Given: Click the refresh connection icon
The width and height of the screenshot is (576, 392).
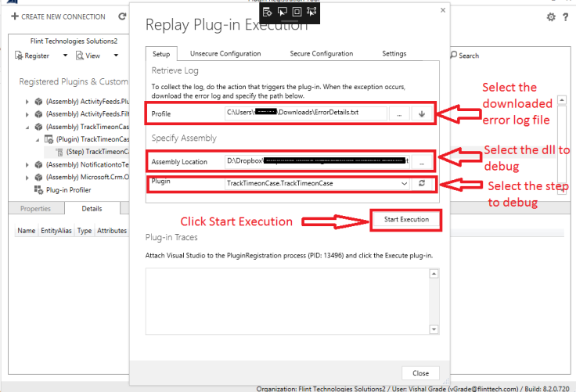Looking at the screenshot, I should pos(122,16).
